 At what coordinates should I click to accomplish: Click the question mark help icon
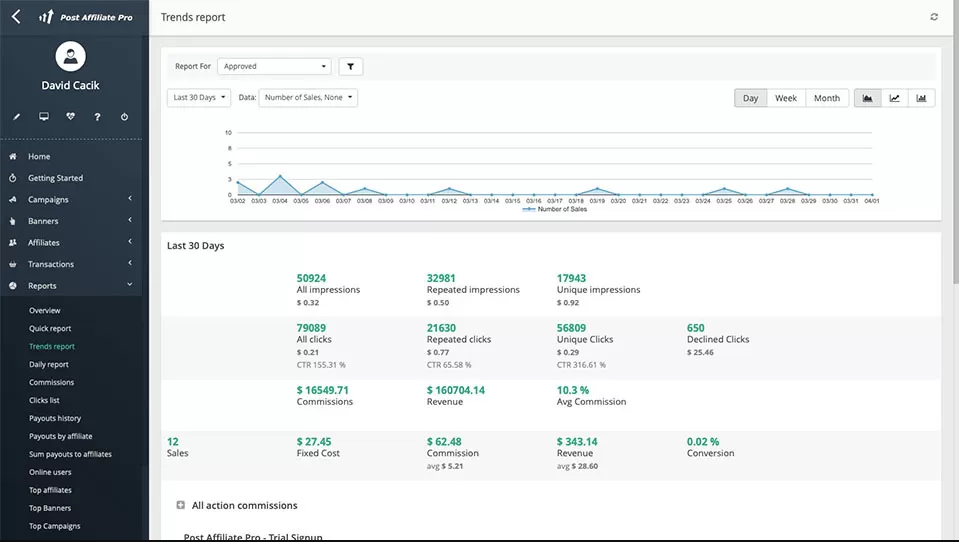click(97, 117)
